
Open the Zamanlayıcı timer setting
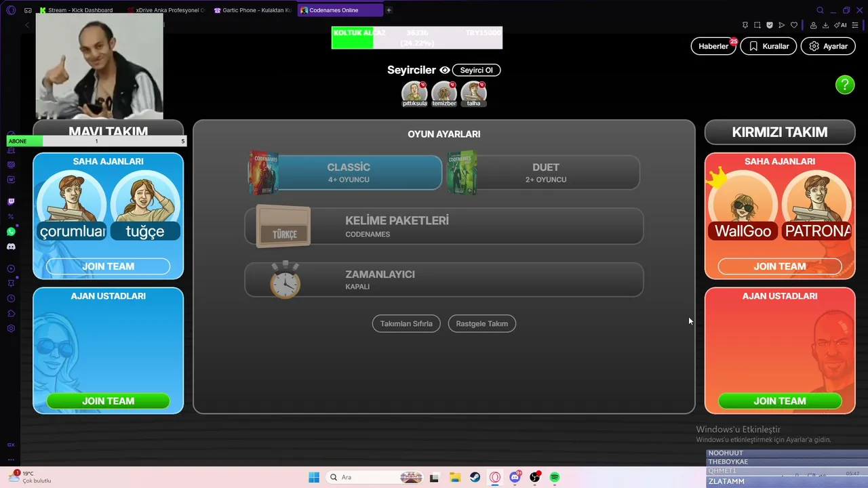click(x=444, y=279)
